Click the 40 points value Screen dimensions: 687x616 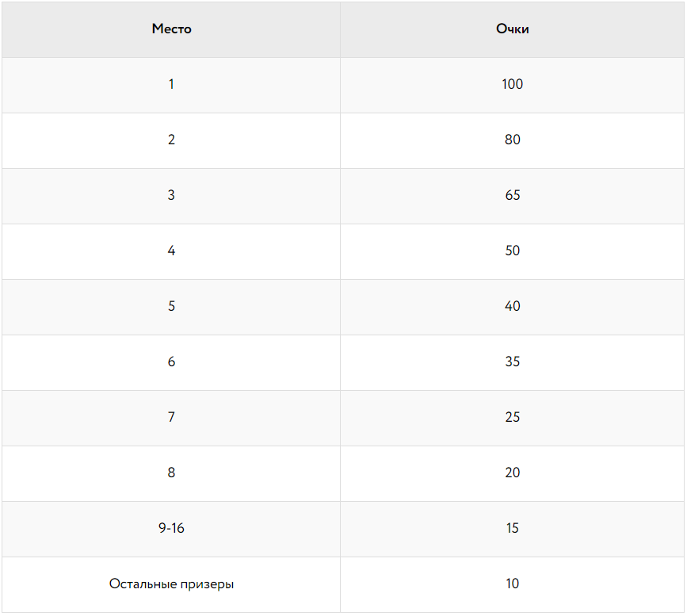click(512, 306)
